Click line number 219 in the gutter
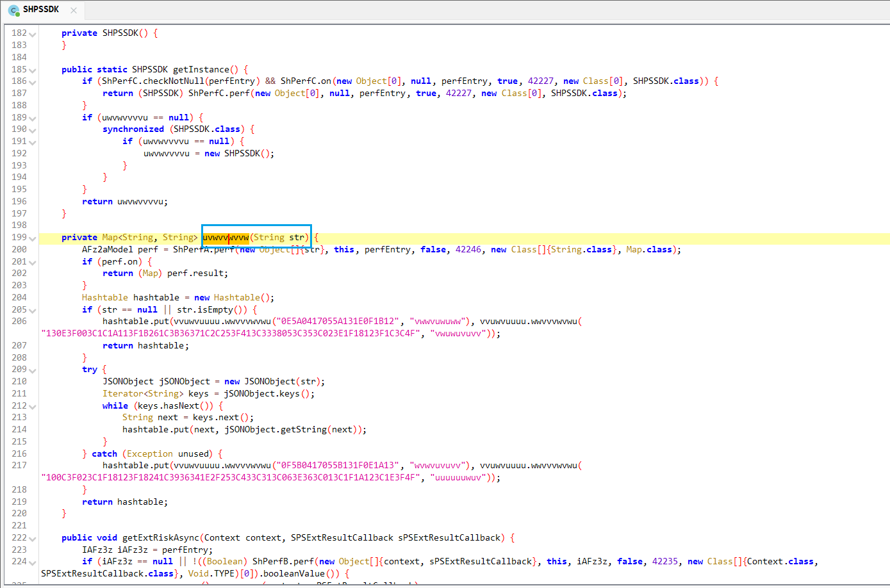Viewport: 890px width, 588px height. coord(19,502)
